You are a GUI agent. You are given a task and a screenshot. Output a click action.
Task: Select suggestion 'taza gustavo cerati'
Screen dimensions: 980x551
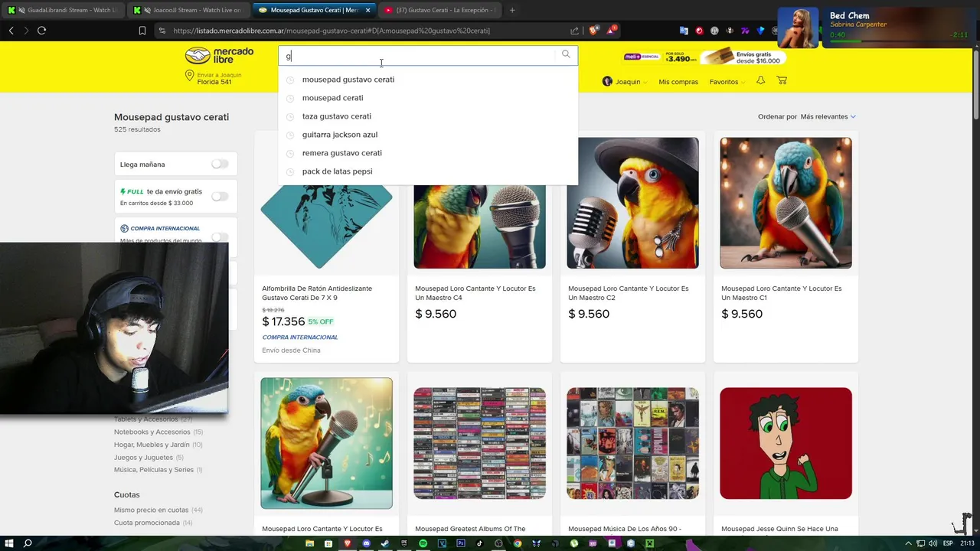pos(337,116)
